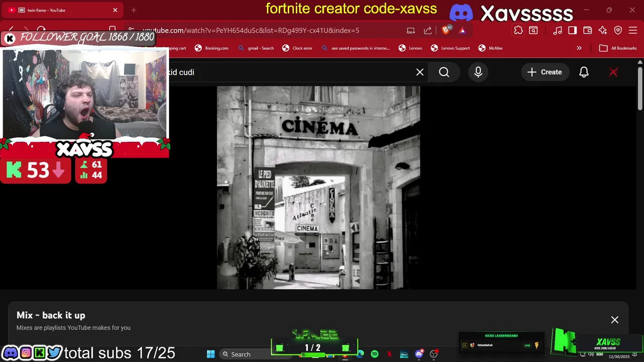Image resolution: width=644 pixels, height=362 pixels.
Task: Open the media control music note icon
Action: tap(557, 30)
